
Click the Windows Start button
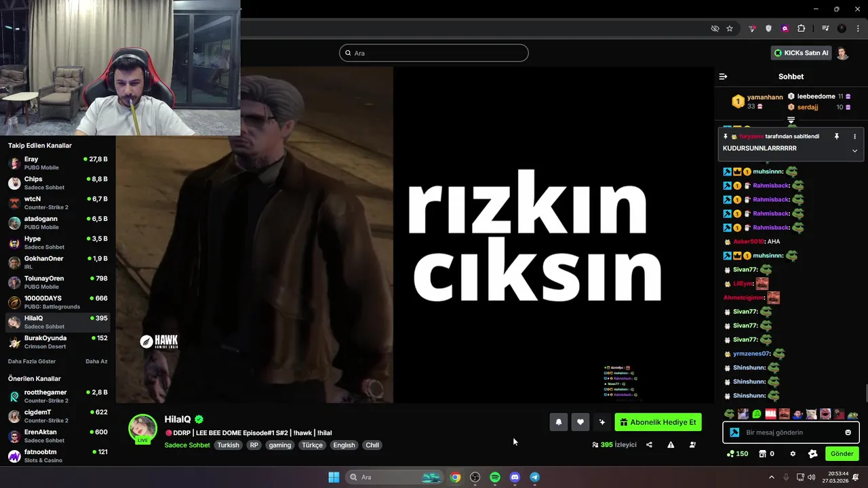(334, 477)
